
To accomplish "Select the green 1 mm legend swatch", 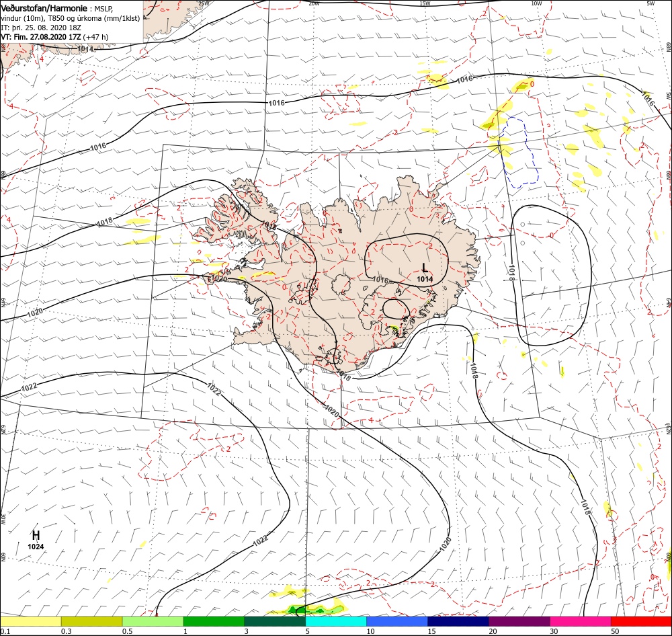I will [214, 621].
